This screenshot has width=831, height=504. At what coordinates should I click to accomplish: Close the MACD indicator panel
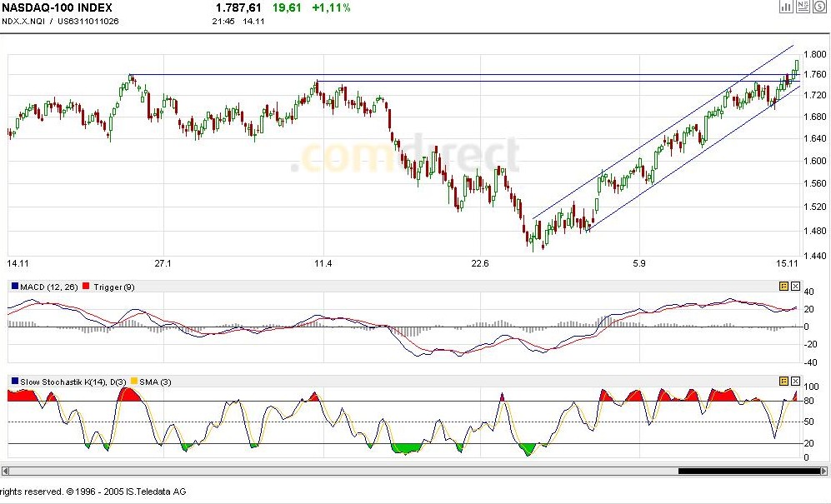pyautogui.click(x=795, y=287)
